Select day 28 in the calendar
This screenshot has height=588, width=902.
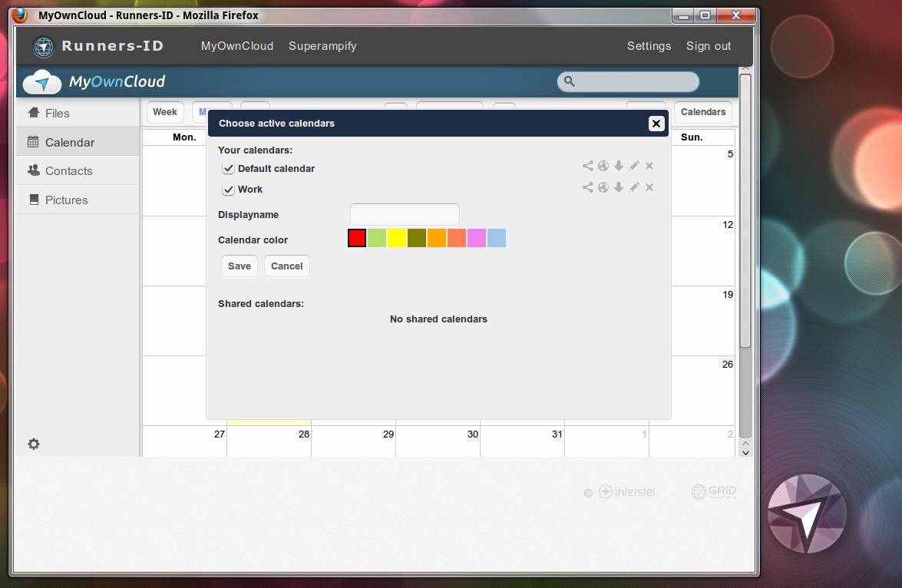[x=269, y=441]
